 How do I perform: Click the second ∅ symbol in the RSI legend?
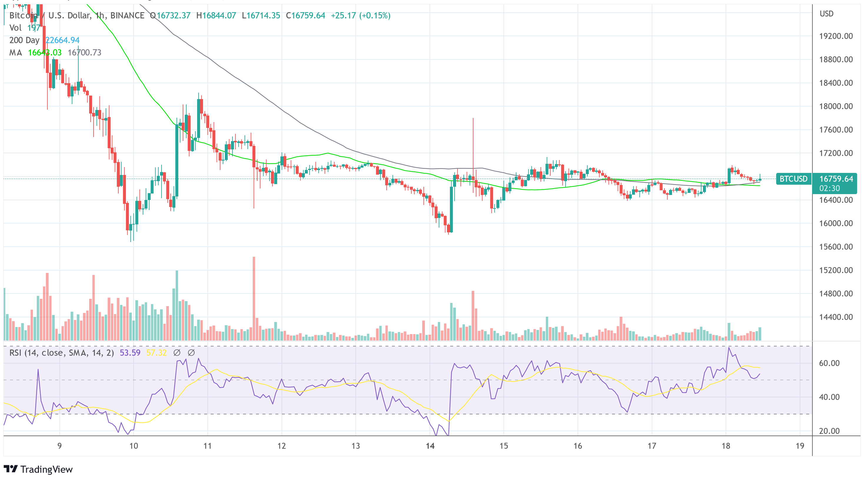[x=191, y=353]
